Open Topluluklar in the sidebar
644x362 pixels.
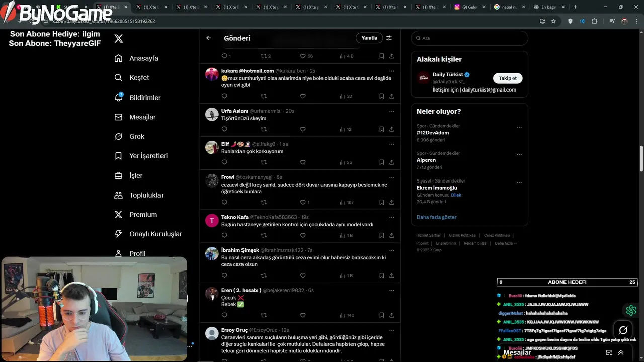[x=139, y=195]
